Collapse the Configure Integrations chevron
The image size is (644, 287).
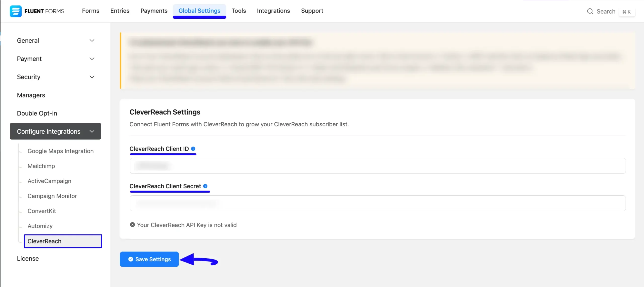click(92, 131)
